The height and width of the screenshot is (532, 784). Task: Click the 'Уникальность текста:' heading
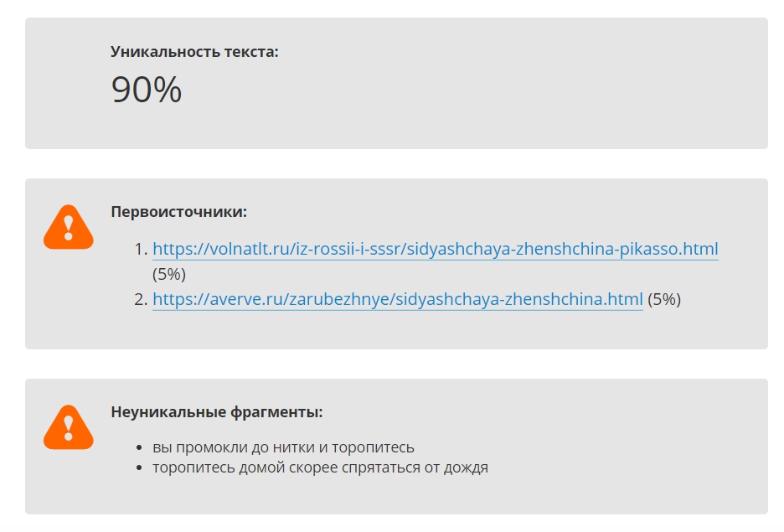[194, 51]
